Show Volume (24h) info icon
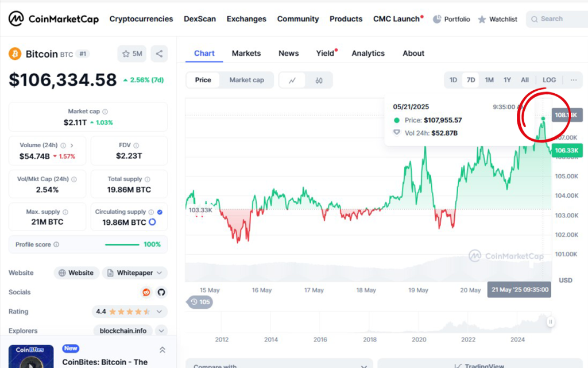Viewport: 588px width, 368px height. (63, 145)
